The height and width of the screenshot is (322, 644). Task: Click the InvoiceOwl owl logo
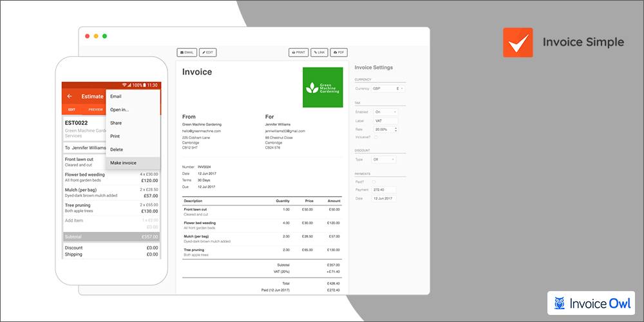(x=560, y=303)
